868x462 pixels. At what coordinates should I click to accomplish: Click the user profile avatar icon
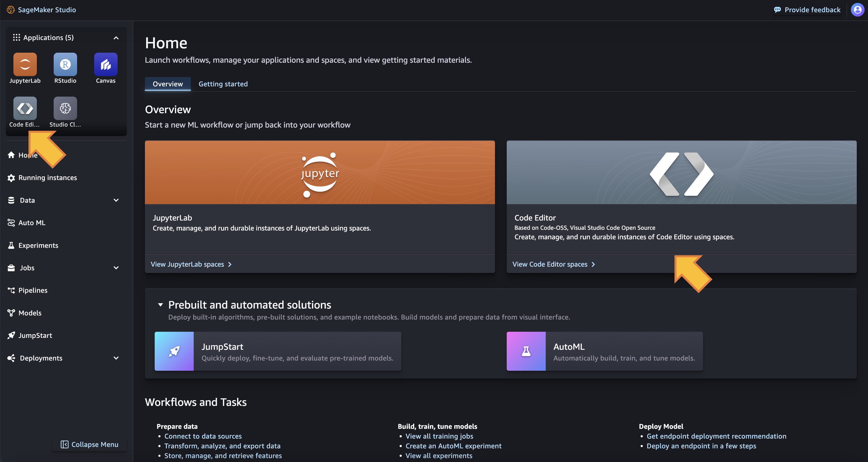pyautogui.click(x=857, y=10)
